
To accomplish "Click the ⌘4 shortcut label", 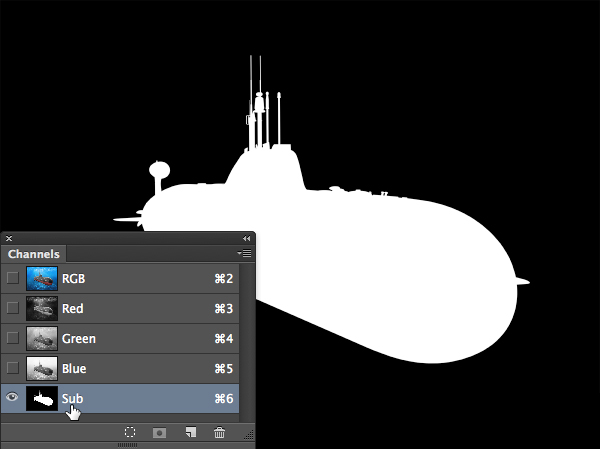I will [x=224, y=339].
